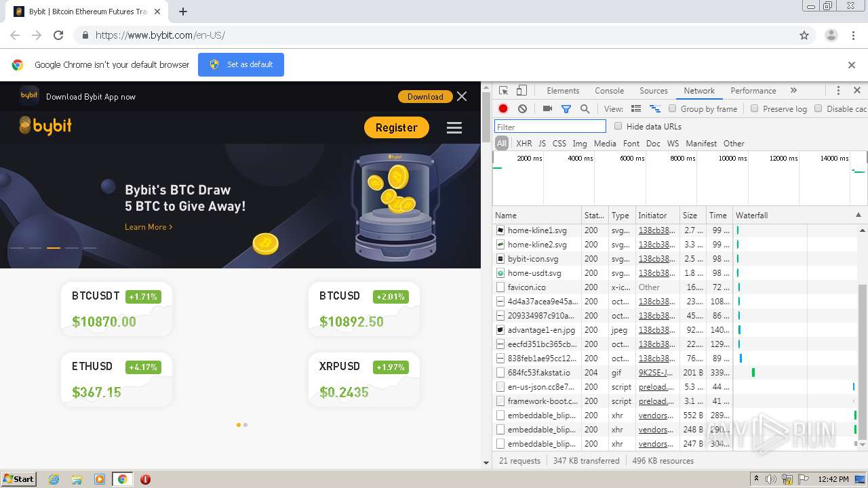Select the second carousel dot below tickers
Screen dimensions: 868x488
point(245,425)
